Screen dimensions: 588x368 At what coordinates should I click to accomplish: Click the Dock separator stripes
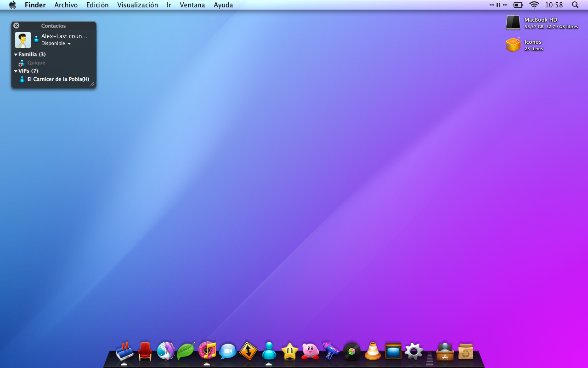[430, 358]
